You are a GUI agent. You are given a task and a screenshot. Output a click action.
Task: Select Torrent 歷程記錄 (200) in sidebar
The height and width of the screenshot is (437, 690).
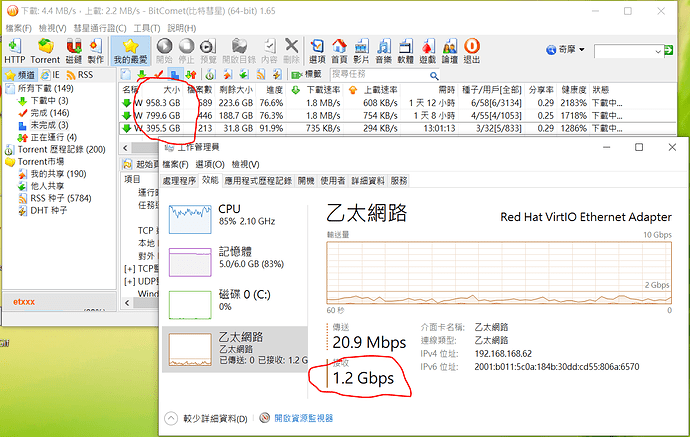[61, 150]
